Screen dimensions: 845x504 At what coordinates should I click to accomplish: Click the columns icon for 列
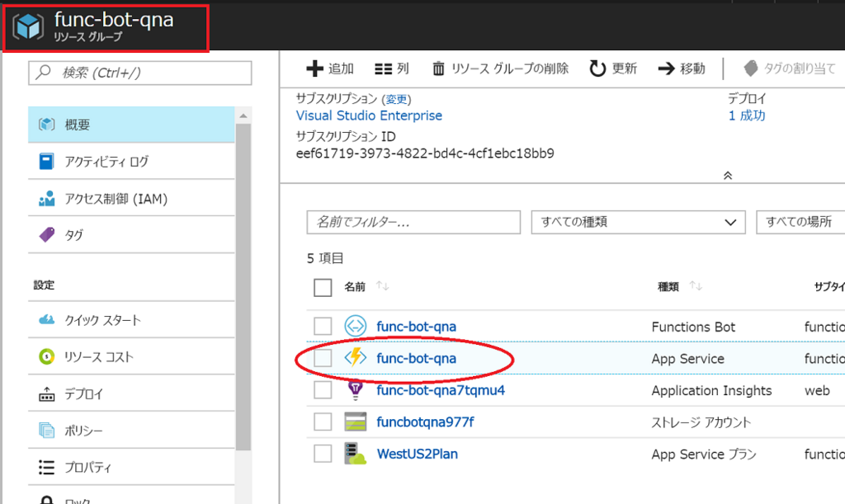coord(383,68)
